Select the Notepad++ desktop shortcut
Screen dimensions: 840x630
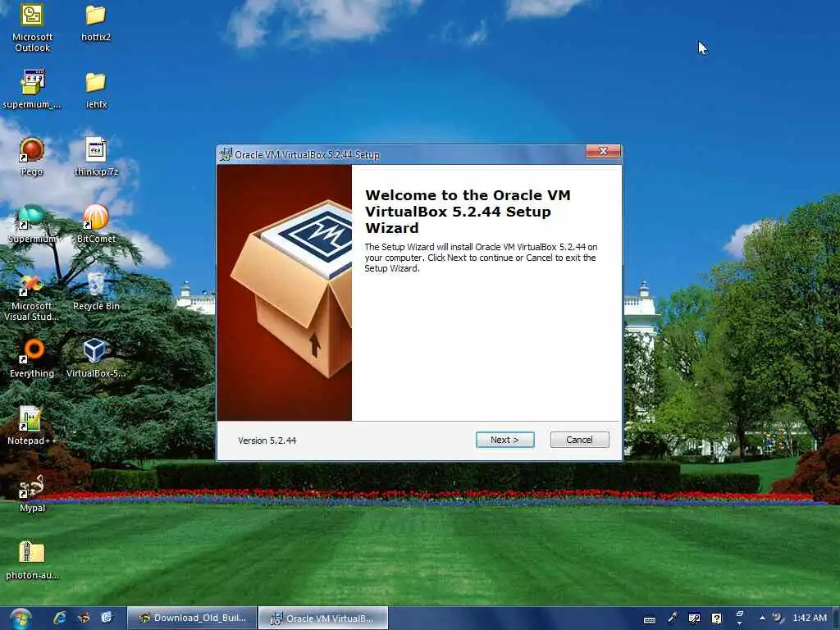tap(32, 427)
